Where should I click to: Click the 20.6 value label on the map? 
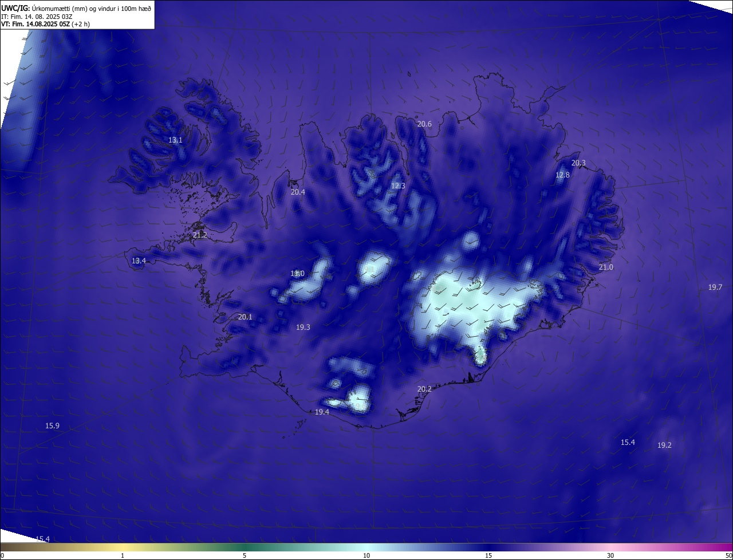424,124
